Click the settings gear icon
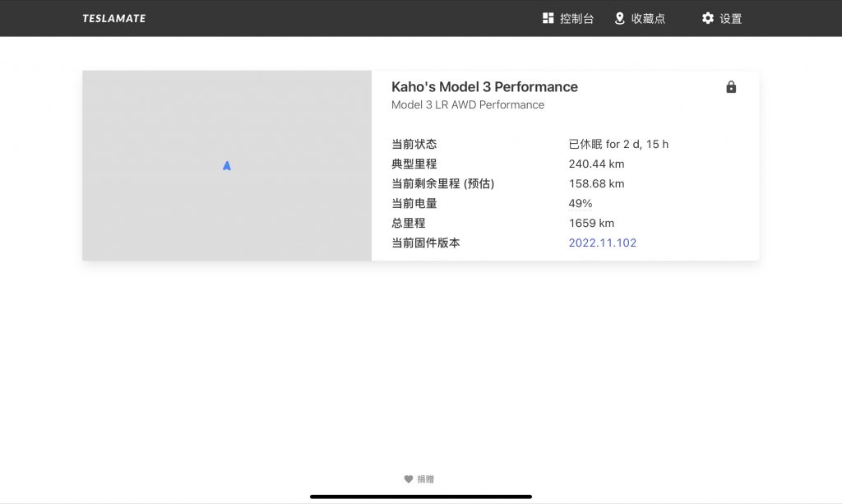This screenshot has width=842, height=504. coord(707,18)
